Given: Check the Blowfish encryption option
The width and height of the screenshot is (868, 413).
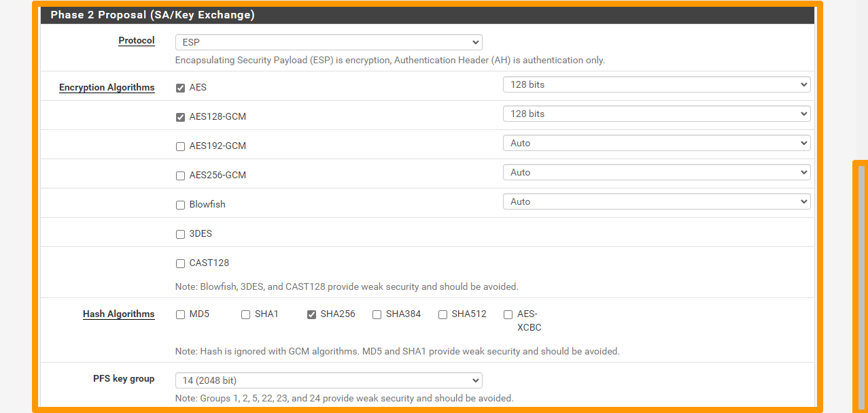Looking at the screenshot, I should (x=180, y=205).
